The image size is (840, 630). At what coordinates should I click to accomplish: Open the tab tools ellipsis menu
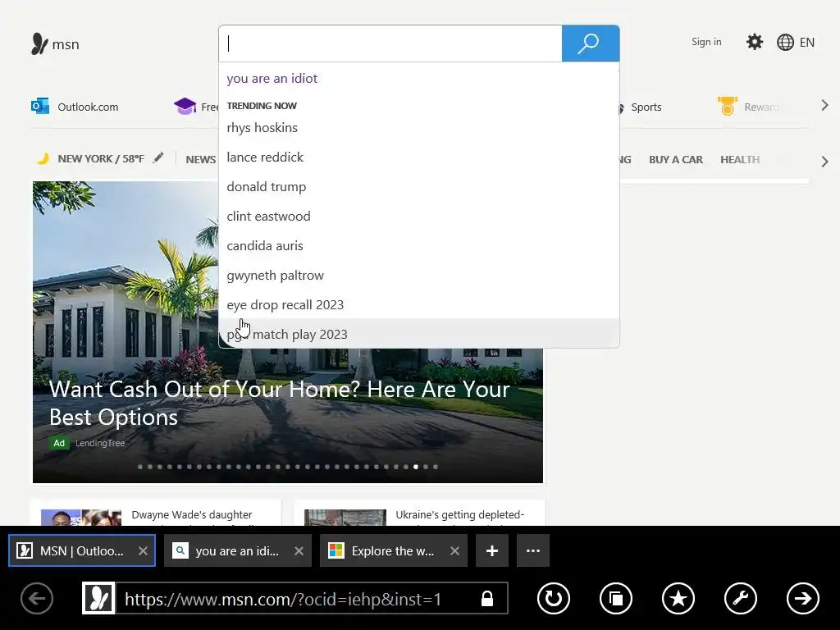[x=533, y=550]
